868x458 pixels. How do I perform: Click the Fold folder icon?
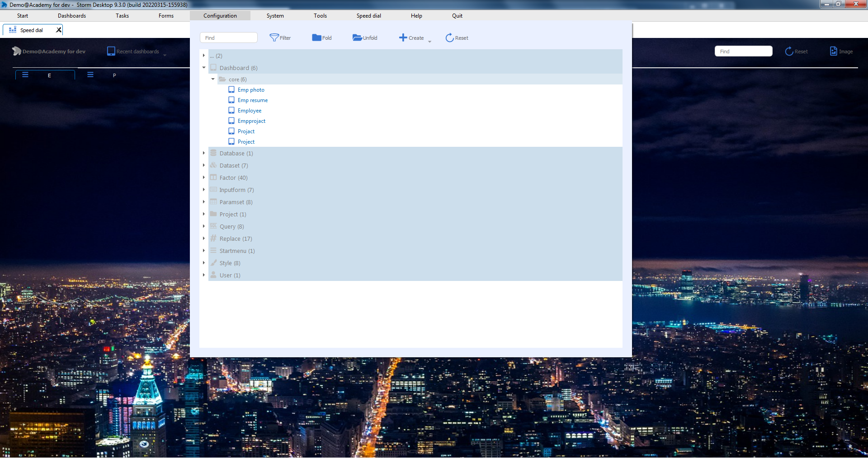(316, 37)
